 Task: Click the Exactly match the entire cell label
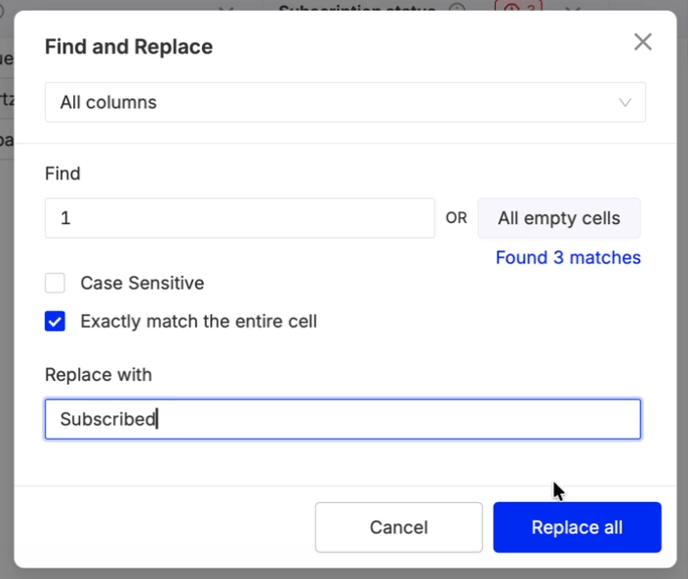[198, 321]
